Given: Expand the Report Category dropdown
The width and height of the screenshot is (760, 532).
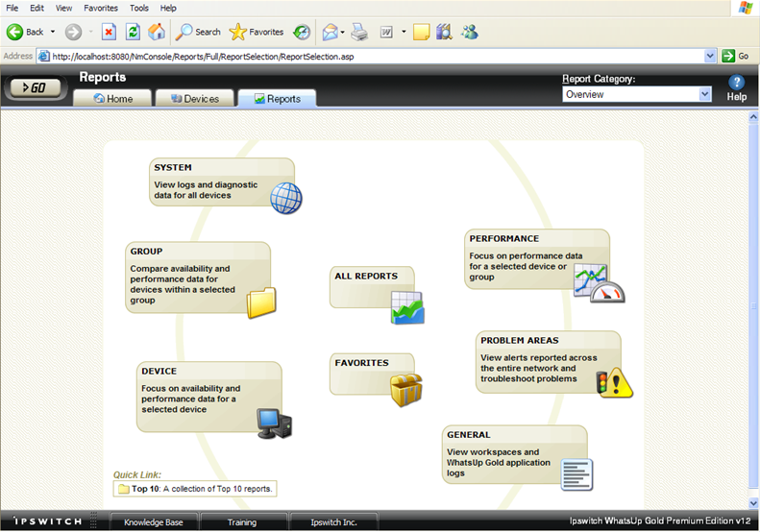Looking at the screenshot, I should click(704, 95).
